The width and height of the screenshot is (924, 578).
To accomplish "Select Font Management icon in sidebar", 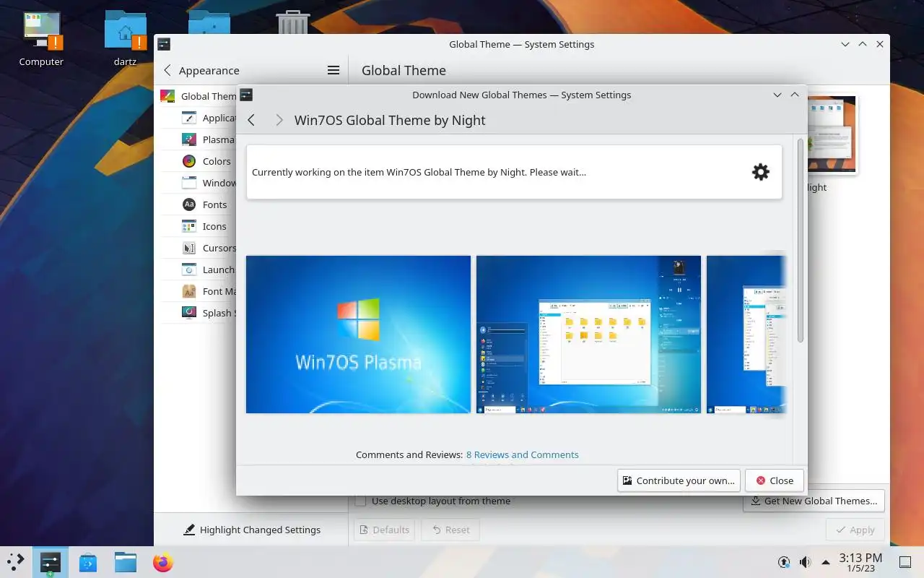I will (x=189, y=291).
